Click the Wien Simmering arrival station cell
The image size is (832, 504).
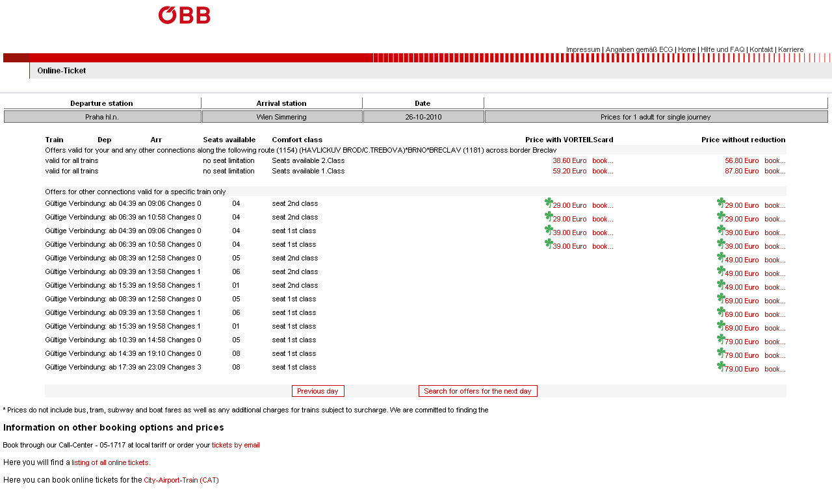pos(282,117)
